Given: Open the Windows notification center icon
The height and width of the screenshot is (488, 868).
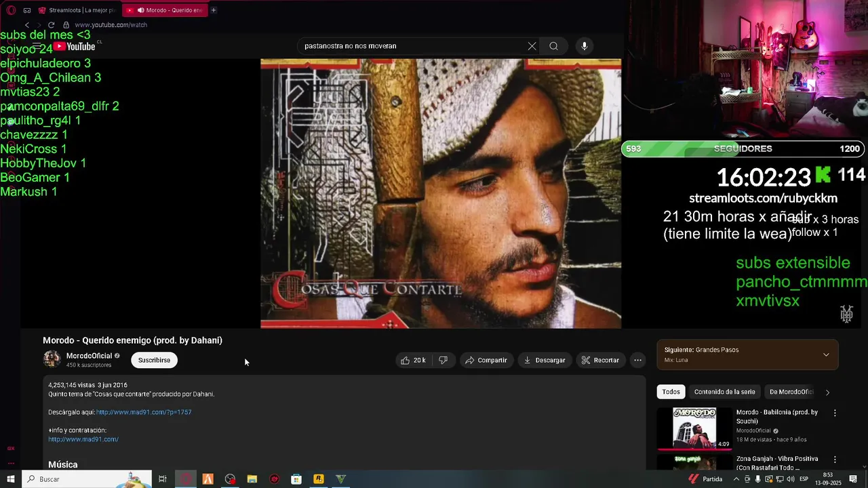Looking at the screenshot, I should click(853, 479).
